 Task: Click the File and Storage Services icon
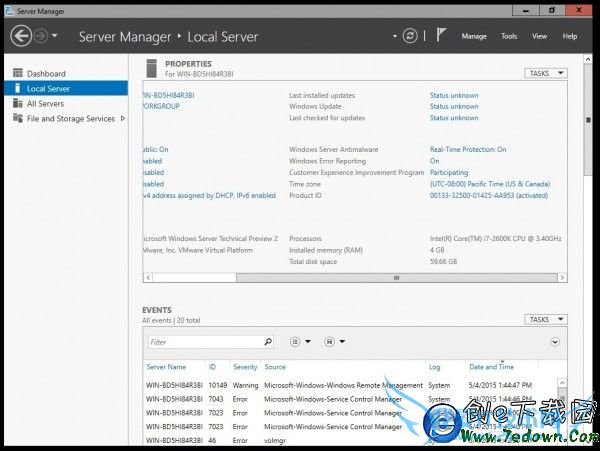(18, 118)
